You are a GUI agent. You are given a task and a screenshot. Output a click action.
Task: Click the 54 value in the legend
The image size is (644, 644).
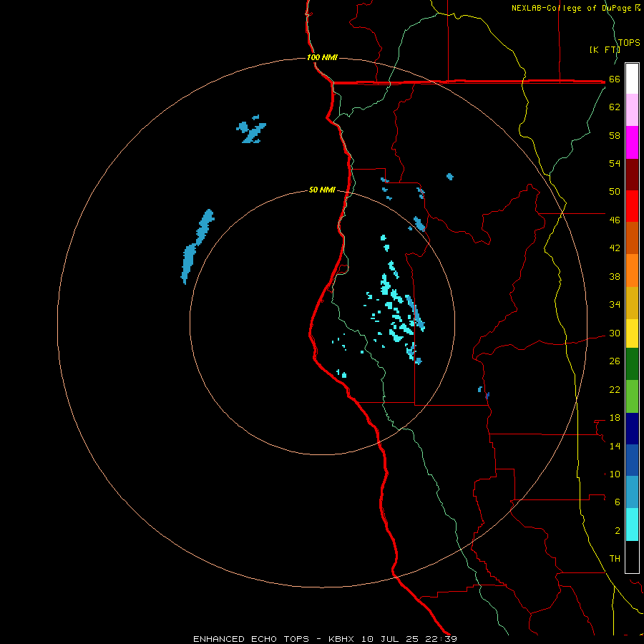click(x=615, y=163)
